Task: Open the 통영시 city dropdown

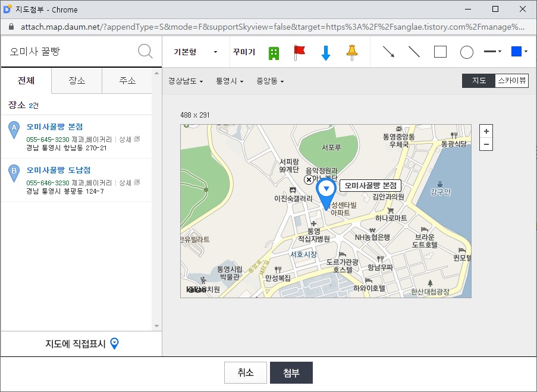Action: coord(230,81)
